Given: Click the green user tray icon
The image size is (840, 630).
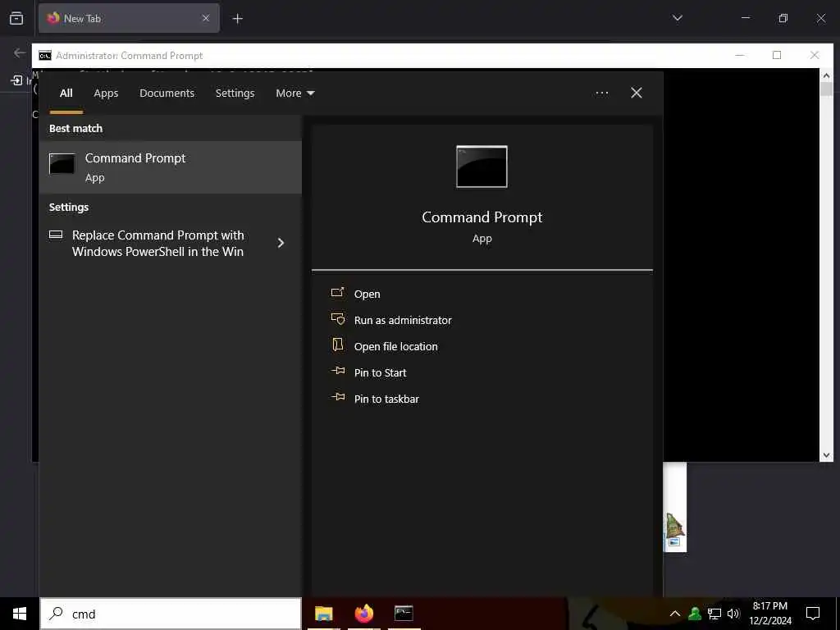Looking at the screenshot, I should [x=695, y=614].
